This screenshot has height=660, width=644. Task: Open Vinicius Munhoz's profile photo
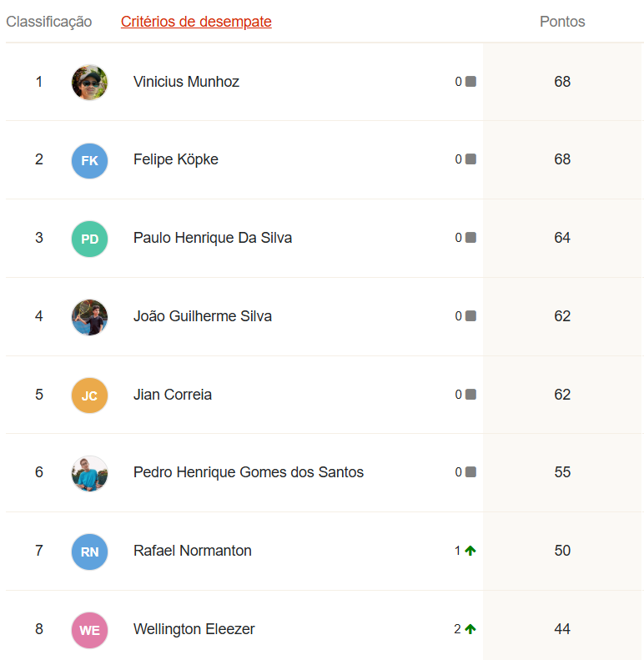[89, 82]
